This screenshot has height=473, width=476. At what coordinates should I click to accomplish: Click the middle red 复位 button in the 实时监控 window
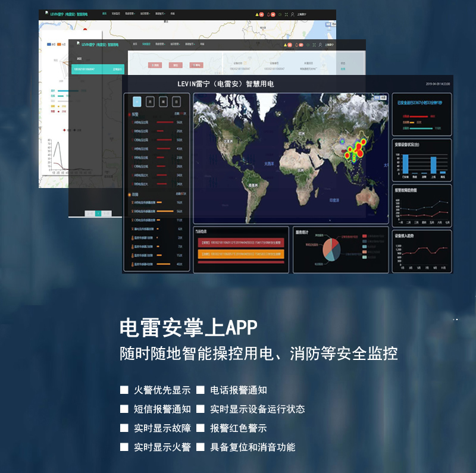tap(176, 65)
